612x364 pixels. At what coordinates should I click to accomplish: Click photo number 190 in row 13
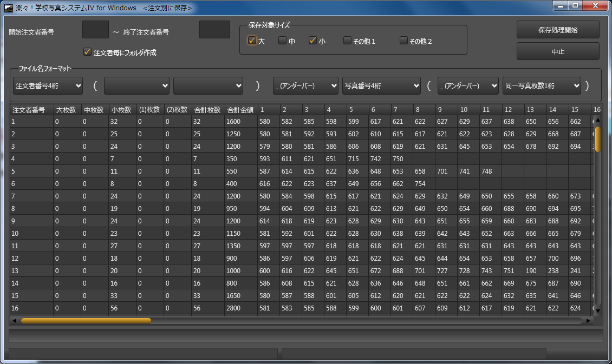pos(535,271)
